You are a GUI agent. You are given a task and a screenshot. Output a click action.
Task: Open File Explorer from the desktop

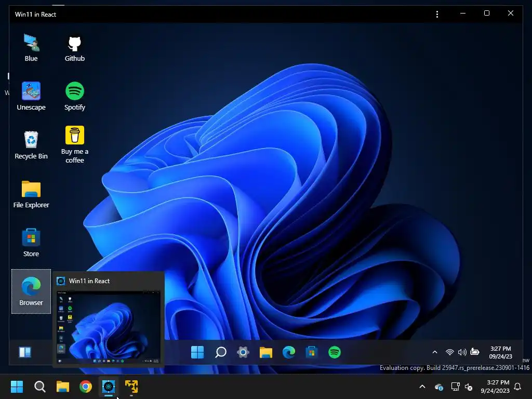click(x=31, y=194)
